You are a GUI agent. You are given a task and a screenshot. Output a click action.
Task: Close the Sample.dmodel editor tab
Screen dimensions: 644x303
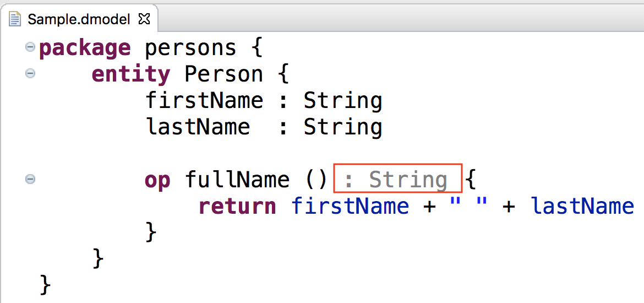pos(144,19)
